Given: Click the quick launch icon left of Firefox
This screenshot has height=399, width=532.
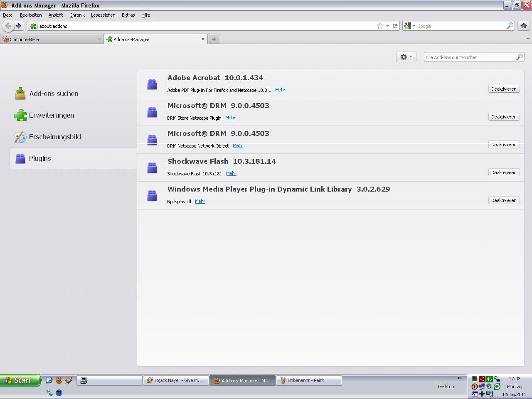Looking at the screenshot, I should (49, 380).
